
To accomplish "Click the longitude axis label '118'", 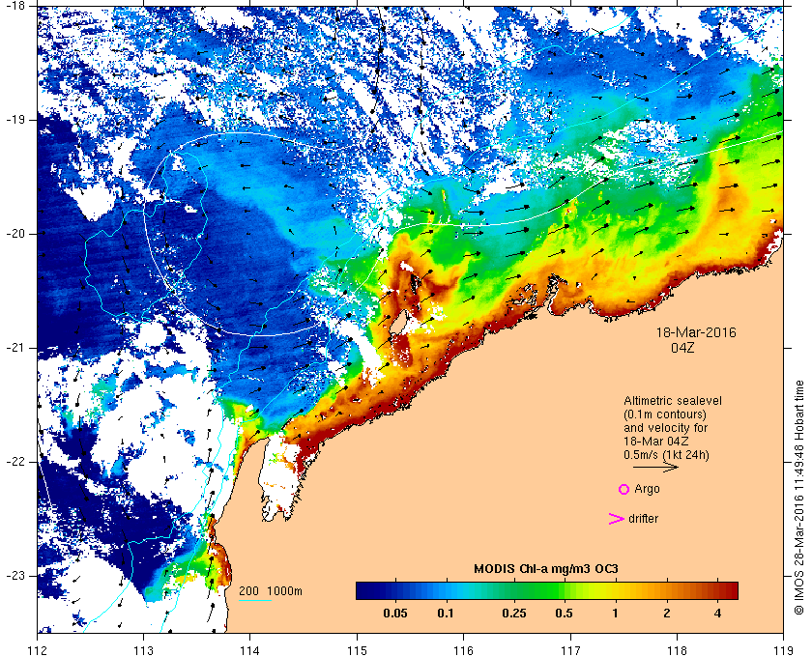I will [677, 649].
